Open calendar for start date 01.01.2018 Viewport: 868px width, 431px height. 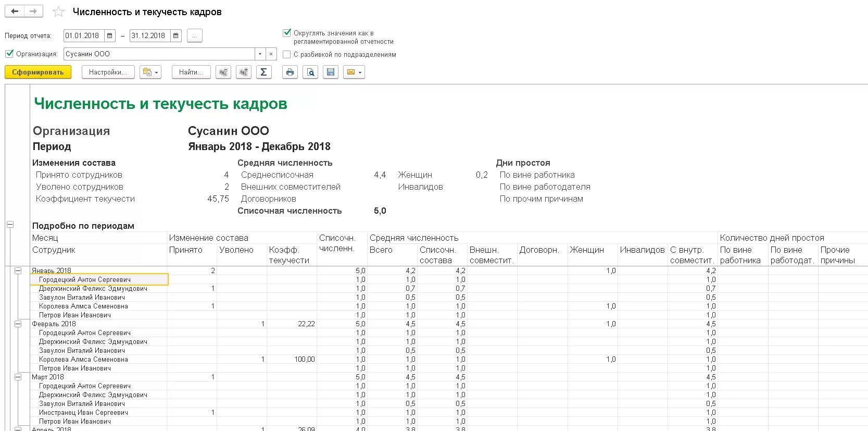point(110,35)
